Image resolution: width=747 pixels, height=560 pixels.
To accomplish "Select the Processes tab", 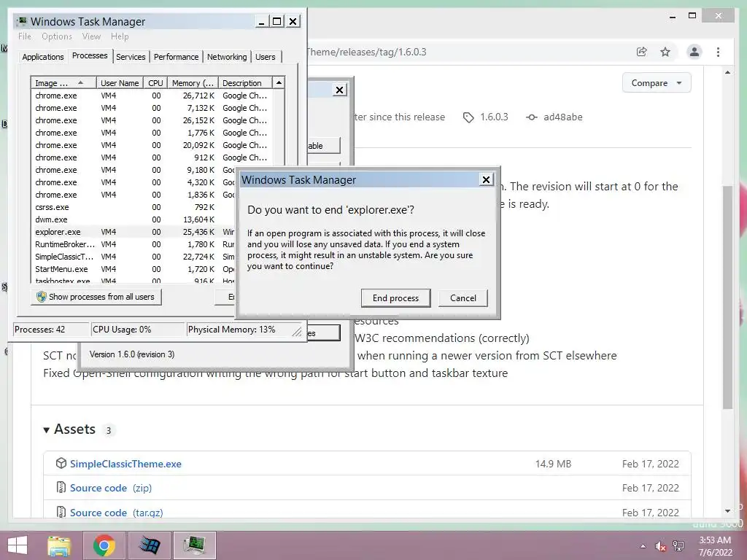I will [x=90, y=55].
